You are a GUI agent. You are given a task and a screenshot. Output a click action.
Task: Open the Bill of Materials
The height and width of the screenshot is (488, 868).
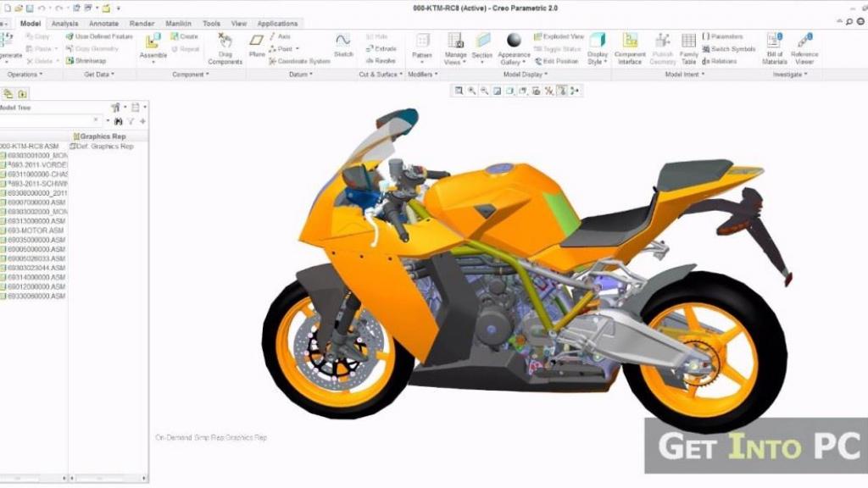(x=775, y=48)
